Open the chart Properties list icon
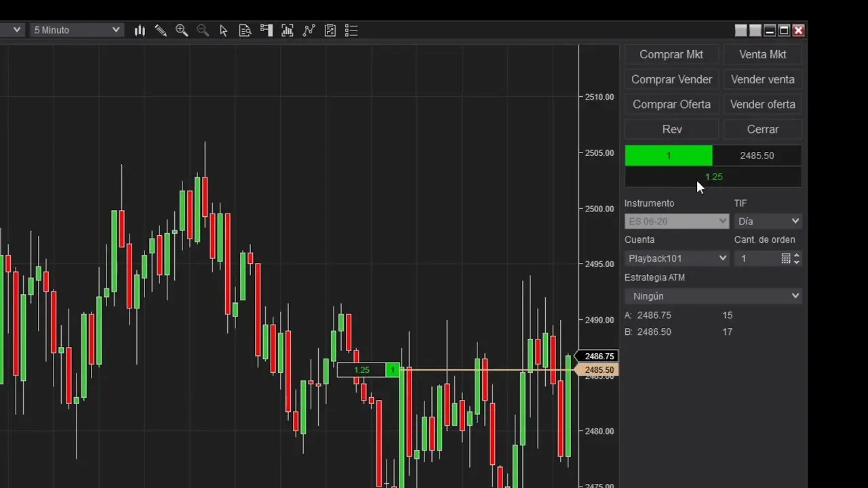 pyautogui.click(x=351, y=30)
